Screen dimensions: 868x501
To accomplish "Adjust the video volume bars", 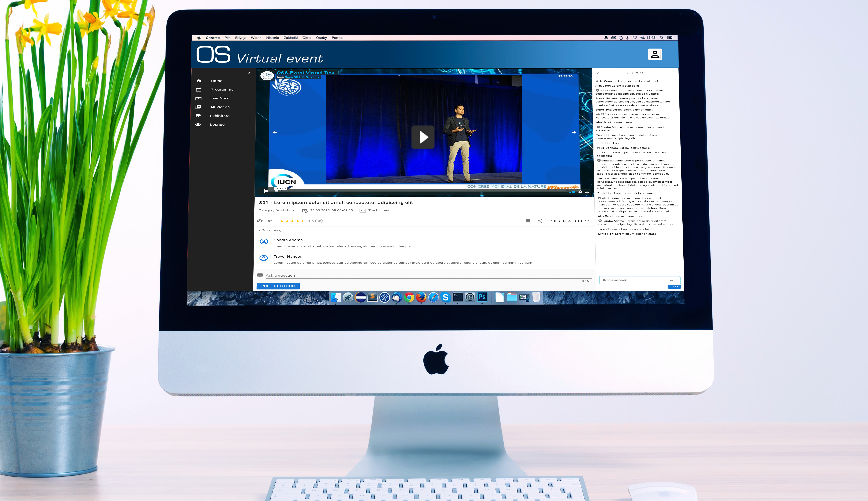I will 572,192.
